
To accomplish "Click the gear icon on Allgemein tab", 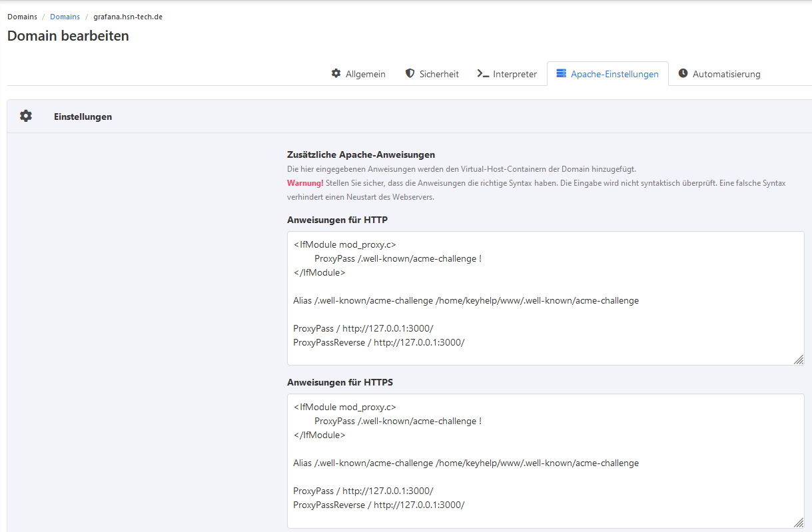I will 336,73.
